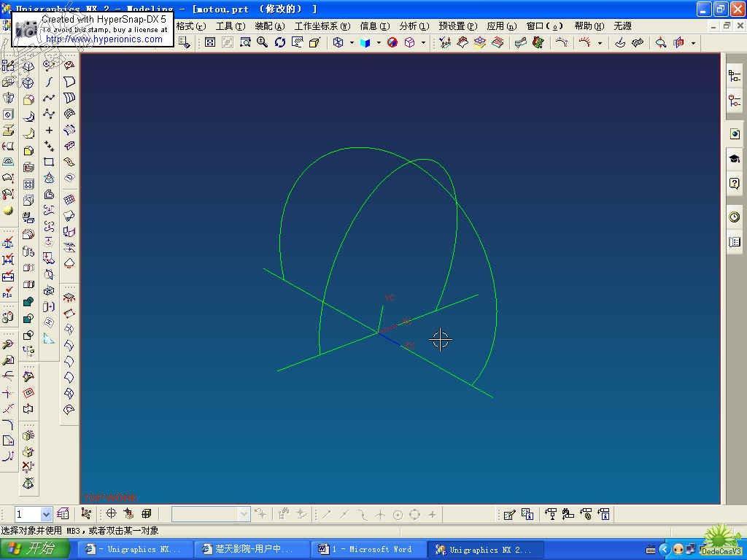Click the Fit view icon

click(x=210, y=43)
